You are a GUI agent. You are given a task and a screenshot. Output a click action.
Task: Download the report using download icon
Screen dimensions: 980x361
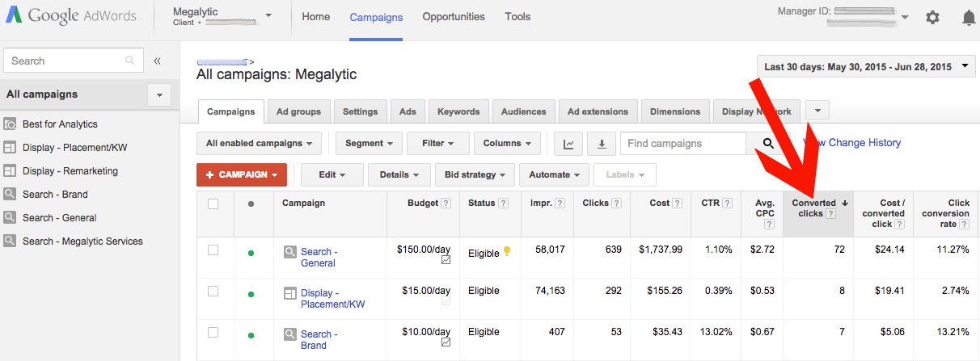click(601, 144)
